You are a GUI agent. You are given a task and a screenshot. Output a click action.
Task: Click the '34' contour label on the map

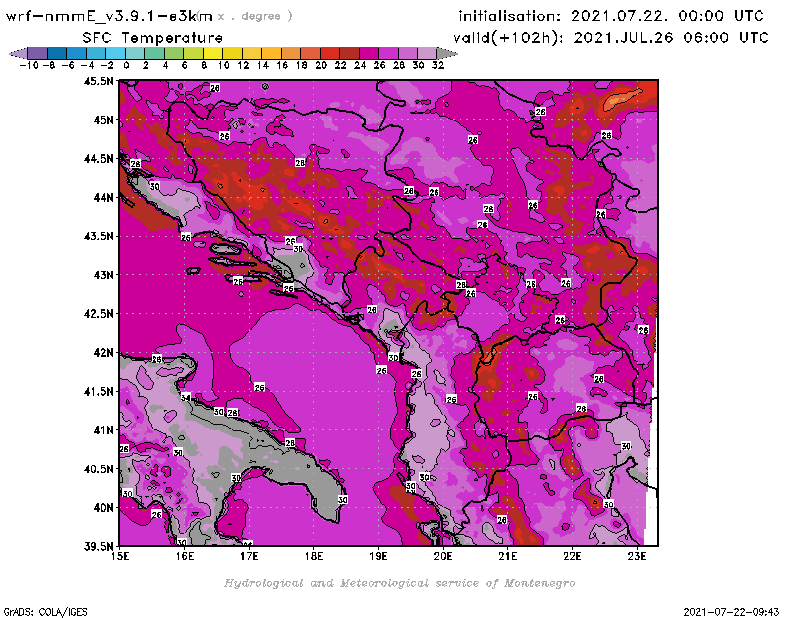(185, 398)
